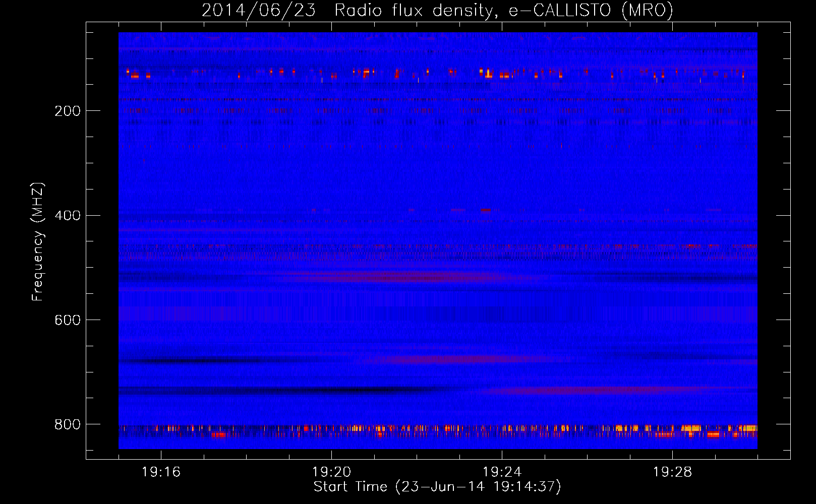Click the 19:20 time tick label
Viewport: 816px width, 504px height.
pyautogui.click(x=332, y=472)
